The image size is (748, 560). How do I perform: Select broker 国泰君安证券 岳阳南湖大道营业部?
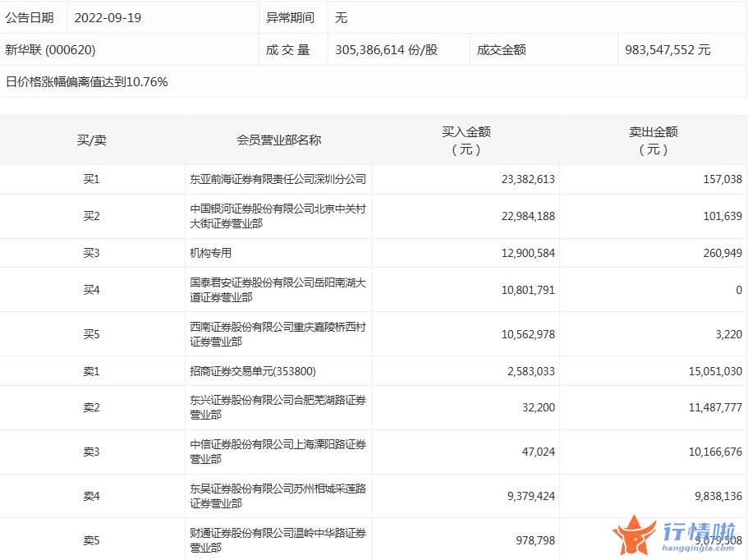coord(278,290)
